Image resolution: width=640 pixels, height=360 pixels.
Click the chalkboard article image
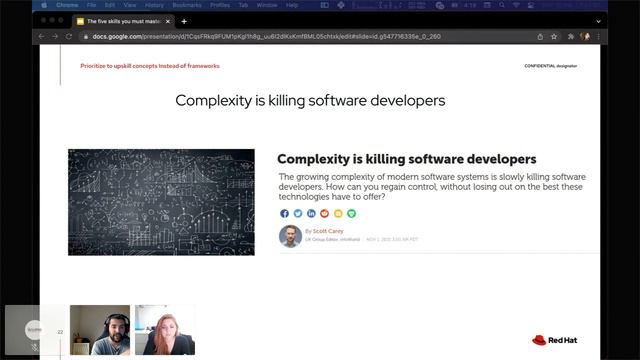tap(161, 202)
